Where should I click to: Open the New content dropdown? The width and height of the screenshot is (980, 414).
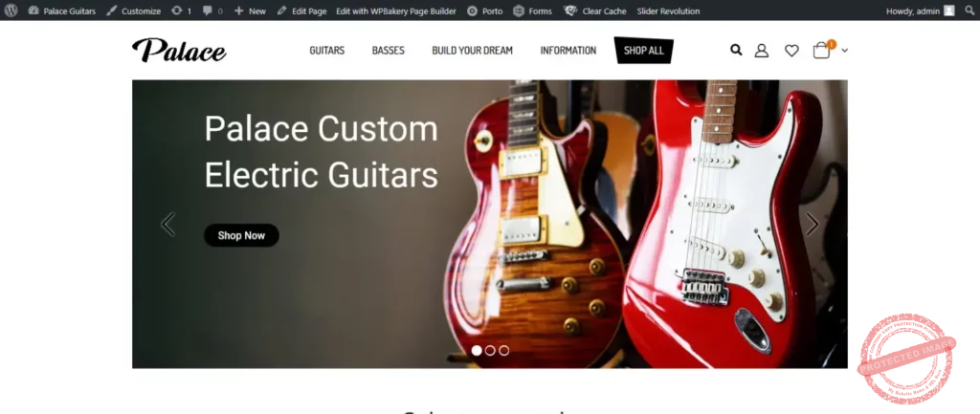coord(250,11)
